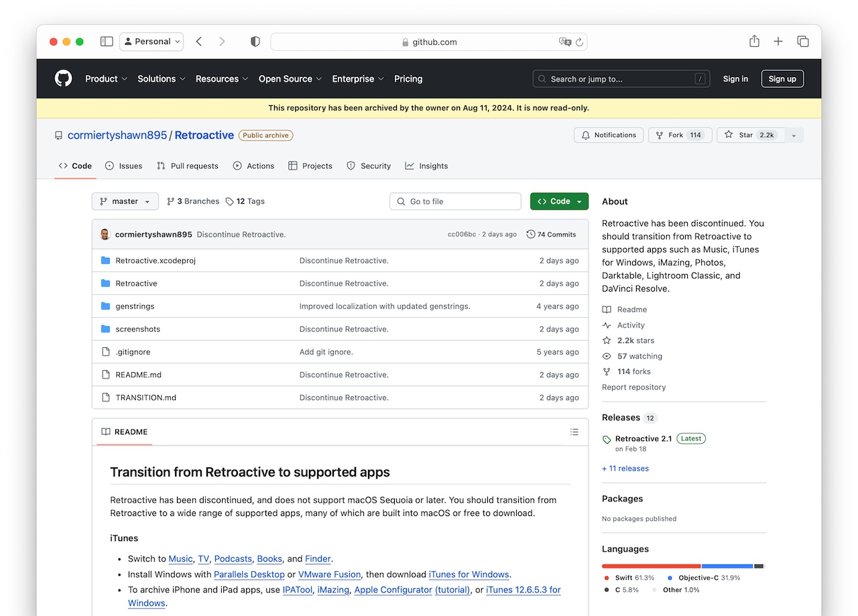Image resolution: width=858 pixels, height=616 pixels.
Task: Click the TRANSITION.md file icon
Action: click(x=105, y=397)
